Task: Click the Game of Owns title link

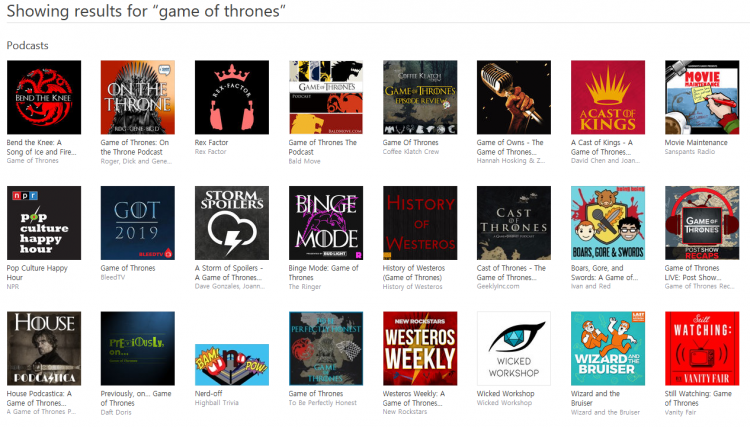Action: point(510,147)
